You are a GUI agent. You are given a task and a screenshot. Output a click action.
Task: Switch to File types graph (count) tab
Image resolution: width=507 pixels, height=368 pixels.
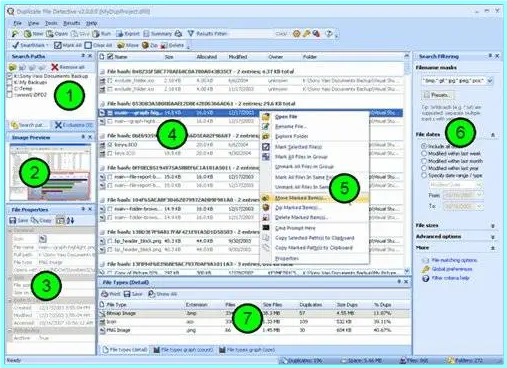point(183,350)
